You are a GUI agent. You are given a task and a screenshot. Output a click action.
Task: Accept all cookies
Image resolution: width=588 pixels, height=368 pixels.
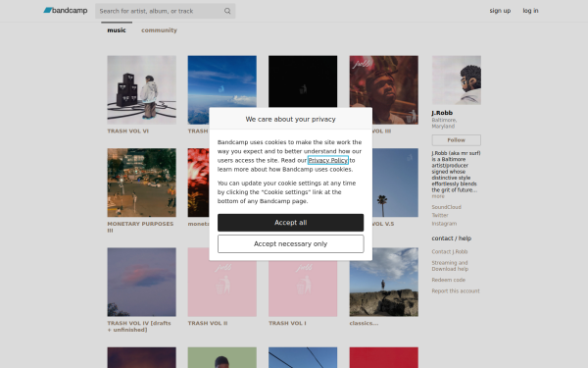tap(290, 223)
